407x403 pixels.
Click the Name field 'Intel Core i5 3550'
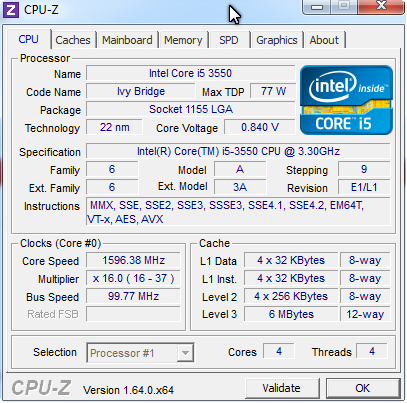pyautogui.click(x=190, y=73)
